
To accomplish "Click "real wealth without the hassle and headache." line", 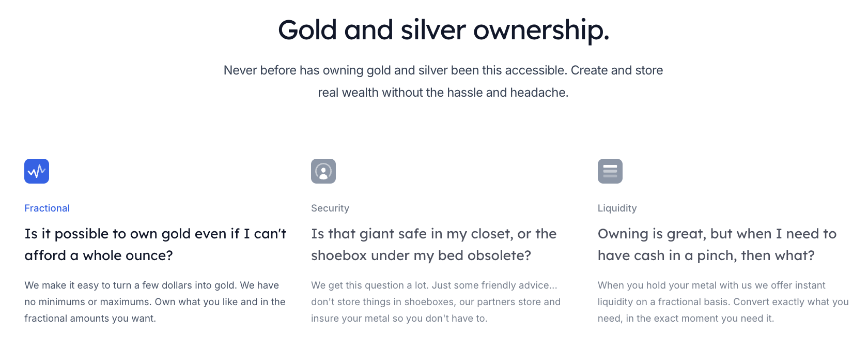I will pos(443,93).
